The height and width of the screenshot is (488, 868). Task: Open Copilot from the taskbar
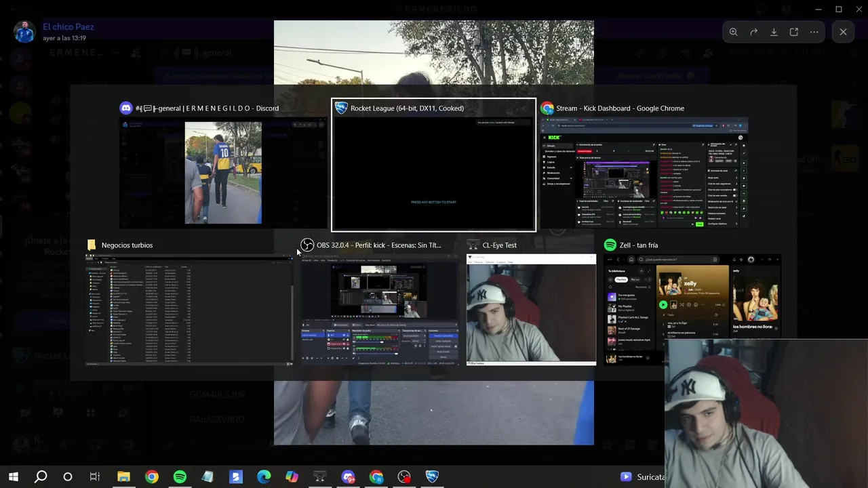(292, 477)
